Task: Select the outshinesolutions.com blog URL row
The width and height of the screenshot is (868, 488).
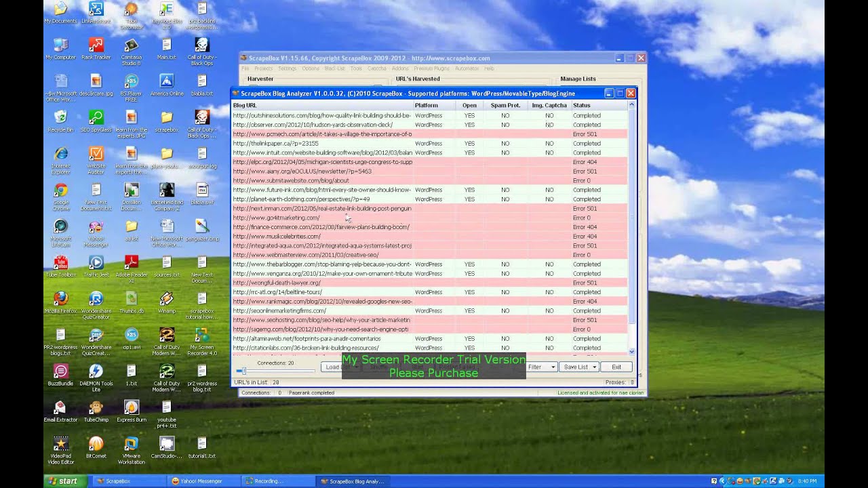Action: [x=429, y=115]
